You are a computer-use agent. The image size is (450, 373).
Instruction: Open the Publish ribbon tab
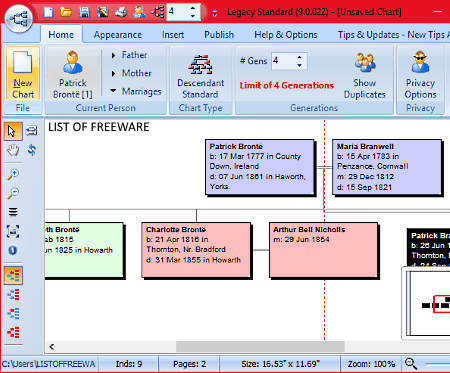(219, 35)
